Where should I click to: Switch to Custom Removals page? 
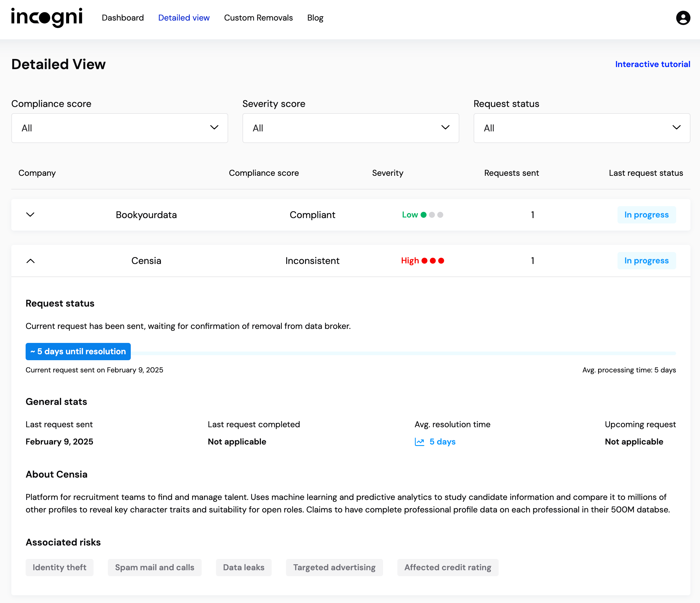click(258, 18)
